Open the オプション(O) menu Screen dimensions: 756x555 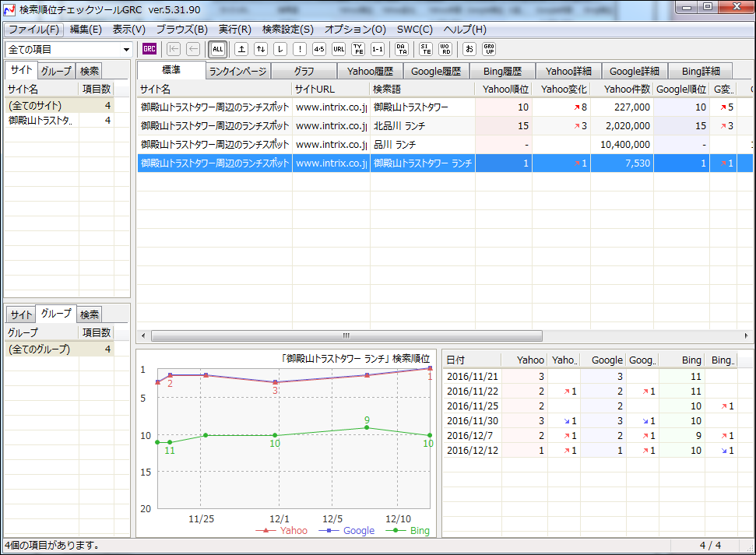coord(355,30)
